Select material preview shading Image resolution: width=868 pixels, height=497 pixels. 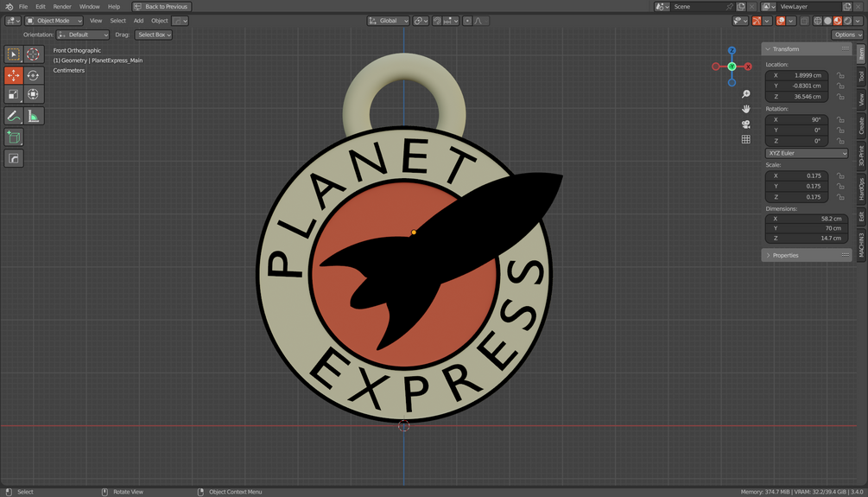pyautogui.click(x=838, y=21)
